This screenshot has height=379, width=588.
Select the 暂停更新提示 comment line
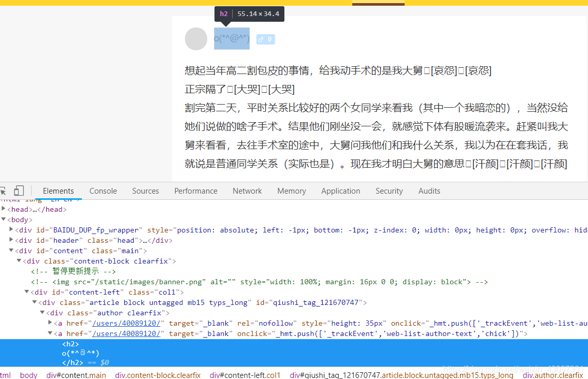click(x=74, y=271)
